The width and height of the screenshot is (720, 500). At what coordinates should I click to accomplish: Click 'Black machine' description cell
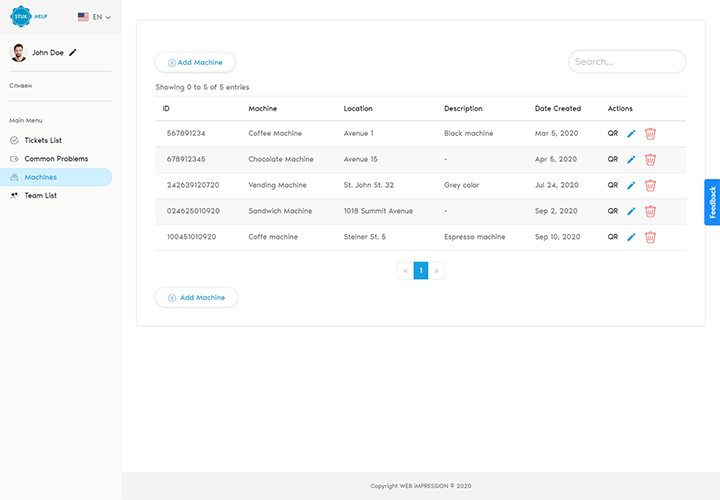(x=468, y=133)
